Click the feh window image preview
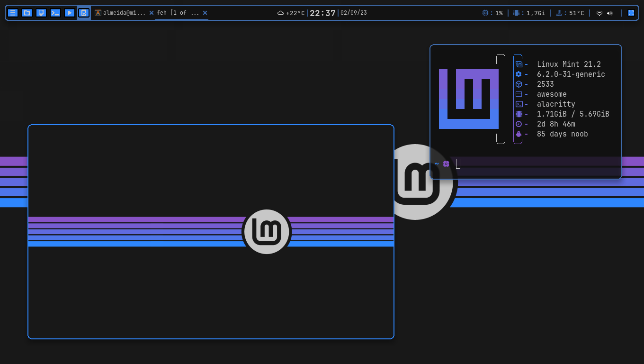644x364 pixels. (x=211, y=232)
